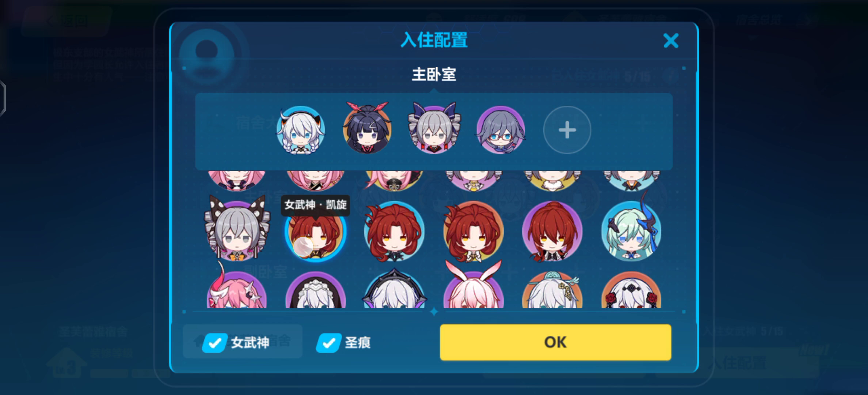The image size is (868, 395).
Task: Confirm with the yellow OK button
Action: coord(555,342)
